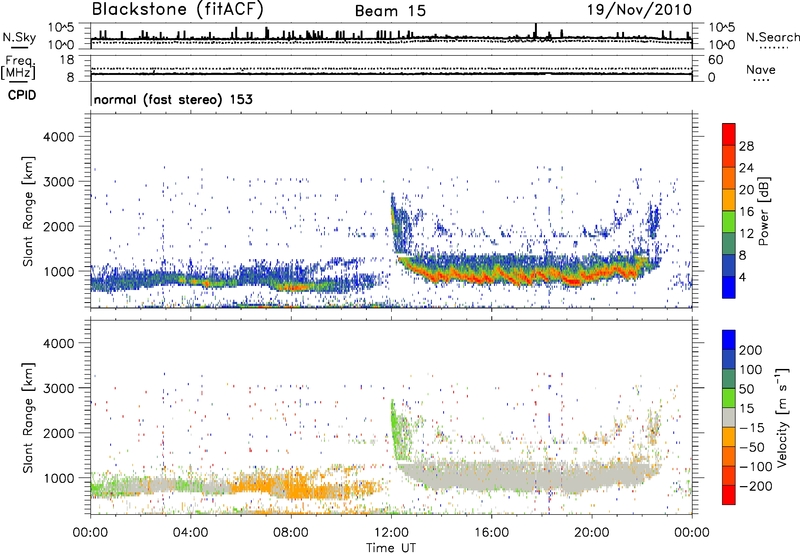Click the 'Nave' legend label
800x554 pixels.
point(761,70)
